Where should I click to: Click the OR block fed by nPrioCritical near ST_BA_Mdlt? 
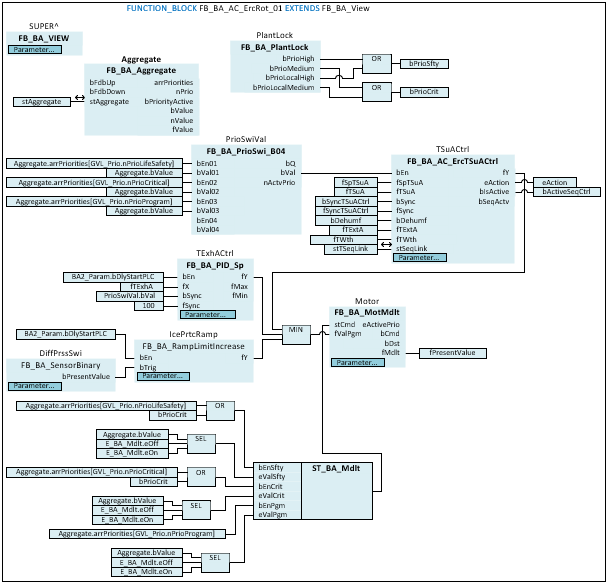201,477
